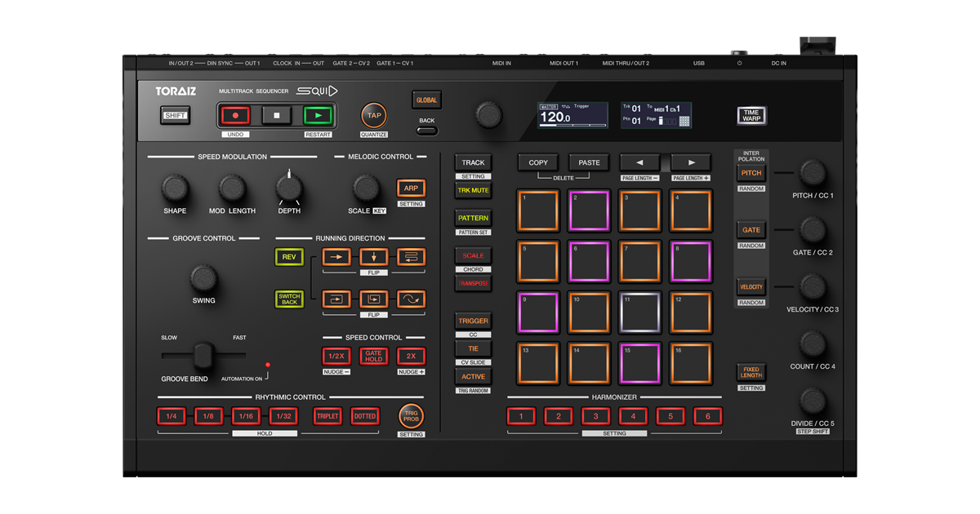Image resolution: width=980 pixels, height=514 pixels.
Task: Move the GROOVE BEND slider
Action: pos(203,354)
